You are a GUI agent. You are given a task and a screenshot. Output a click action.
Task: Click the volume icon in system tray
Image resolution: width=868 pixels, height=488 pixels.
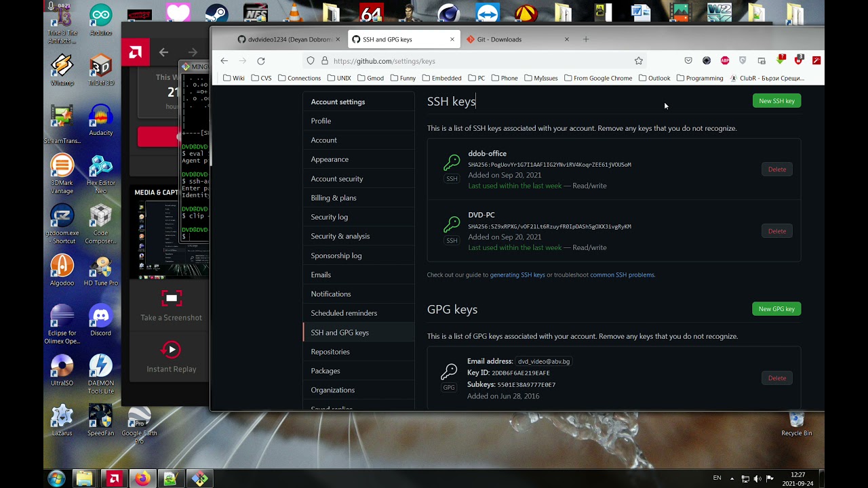(757, 479)
